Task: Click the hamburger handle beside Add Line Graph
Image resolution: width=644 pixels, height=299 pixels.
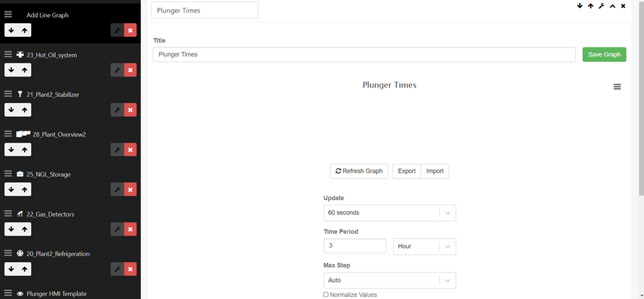Action: coord(8,15)
